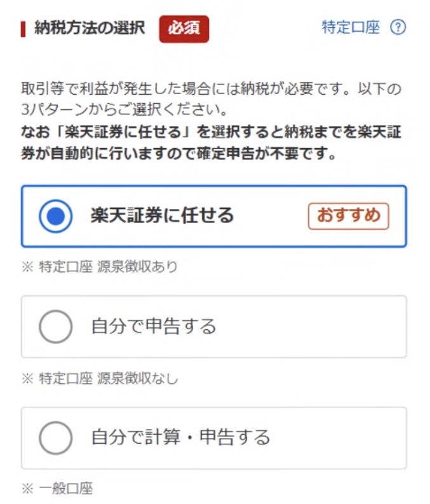This screenshot has width=430, height=504.
Task: Click the 自分で申告する option label text
Action: [154, 327]
